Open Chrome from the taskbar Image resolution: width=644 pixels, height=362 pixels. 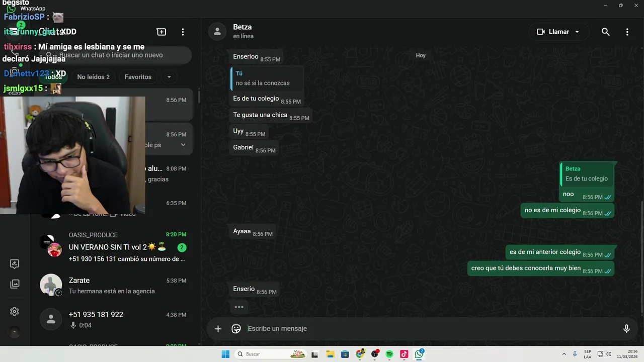360,354
